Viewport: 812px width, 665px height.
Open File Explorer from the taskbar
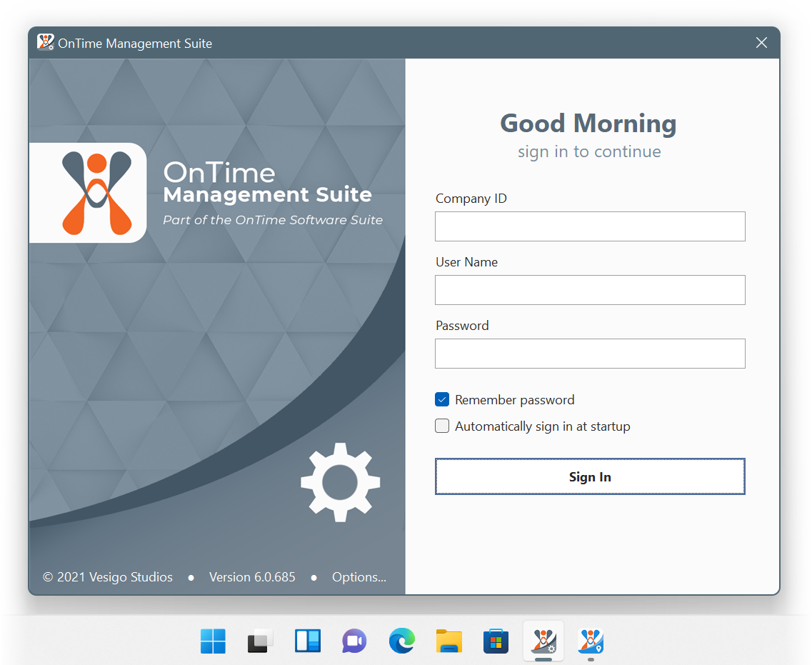point(449,641)
